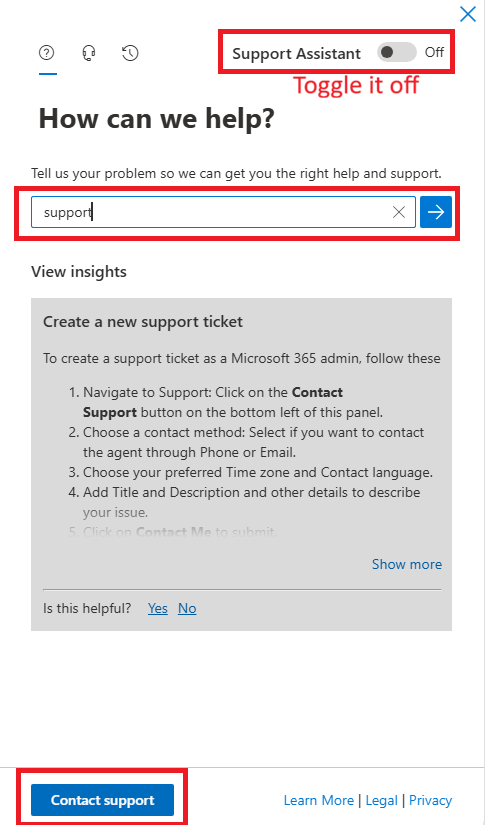Screen dimensions: 486x825
Task: Close the help panel
Action: 468,14
